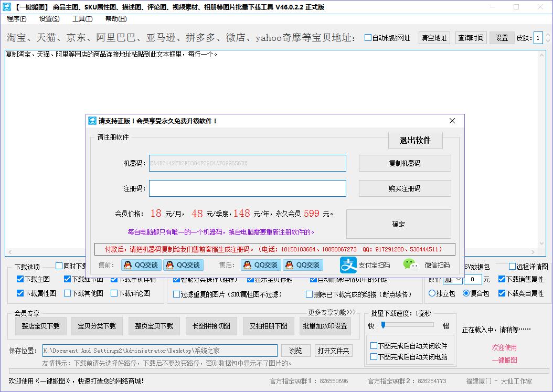This screenshot has width=553, height=392.
Task: Click the red 599 permanent price
Action: pyautogui.click(x=312, y=213)
